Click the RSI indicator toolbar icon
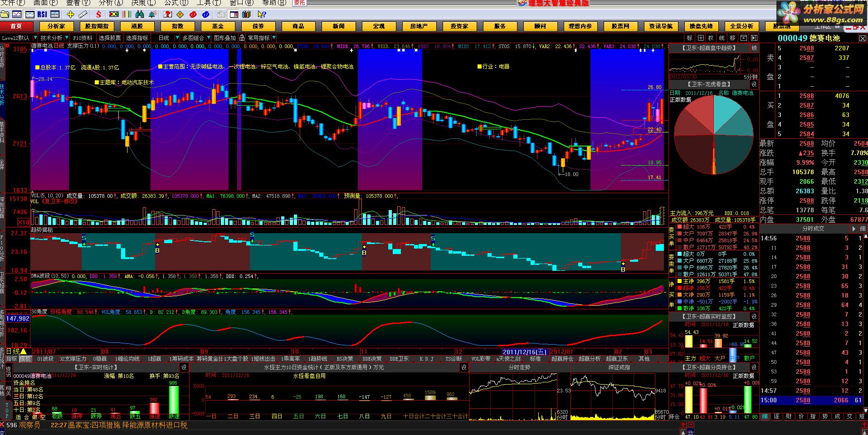868x435 pixels. (42, 15)
